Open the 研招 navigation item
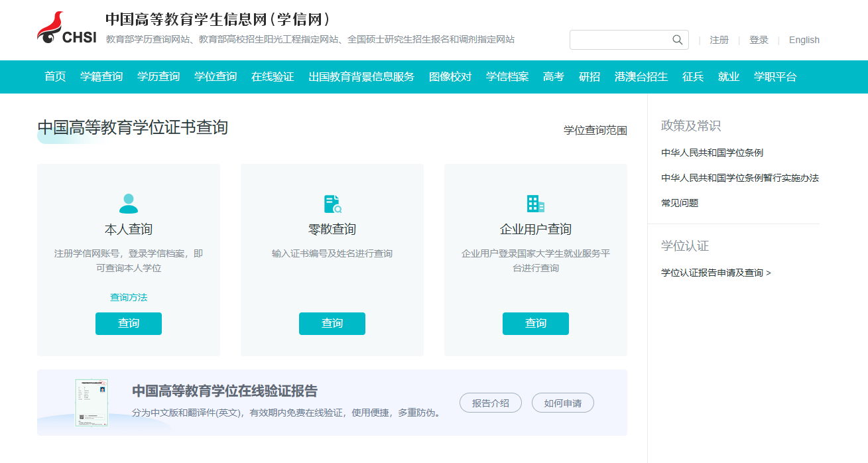The image size is (868, 463). pos(589,76)
